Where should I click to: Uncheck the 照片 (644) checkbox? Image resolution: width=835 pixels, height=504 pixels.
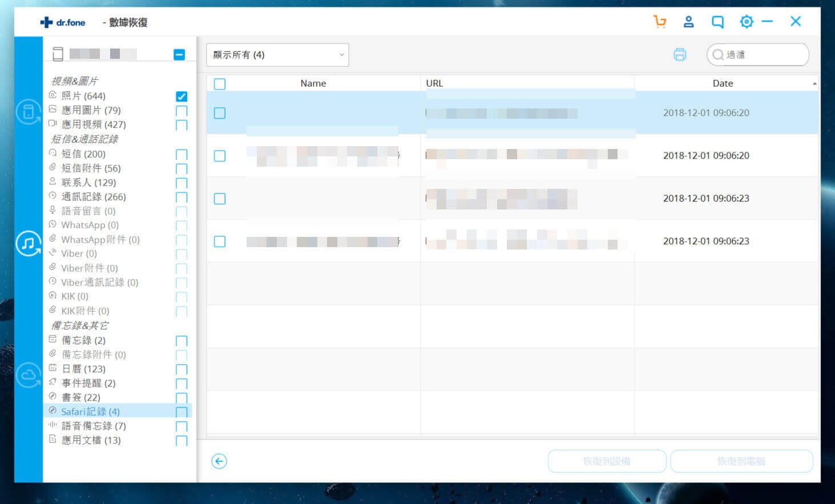181,96
